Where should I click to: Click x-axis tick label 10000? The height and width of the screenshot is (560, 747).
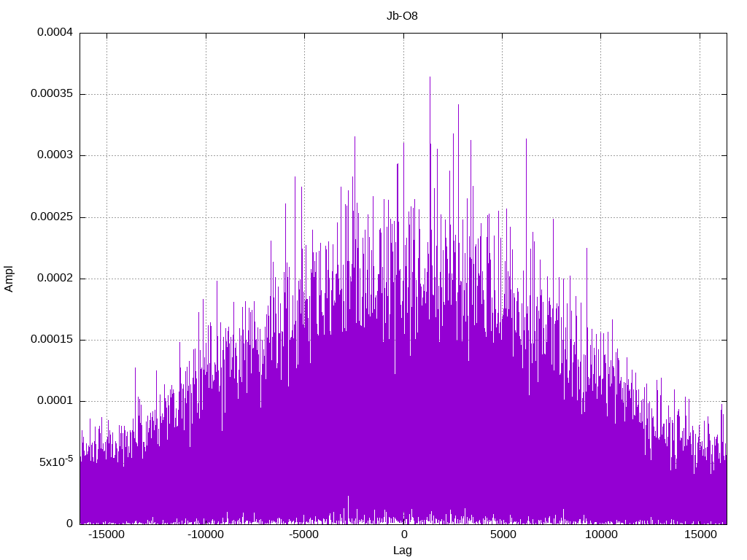pyautogui.click(x=601, y=534)
